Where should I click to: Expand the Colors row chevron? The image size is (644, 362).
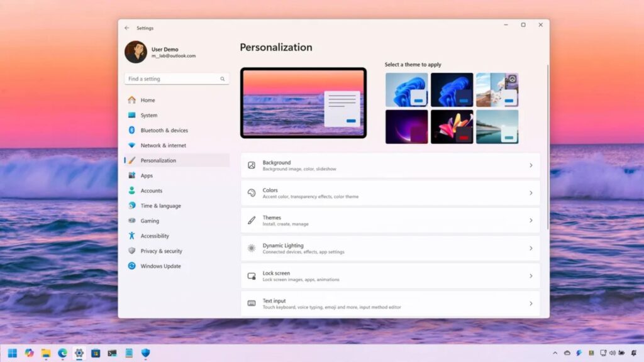click(531, 193)
